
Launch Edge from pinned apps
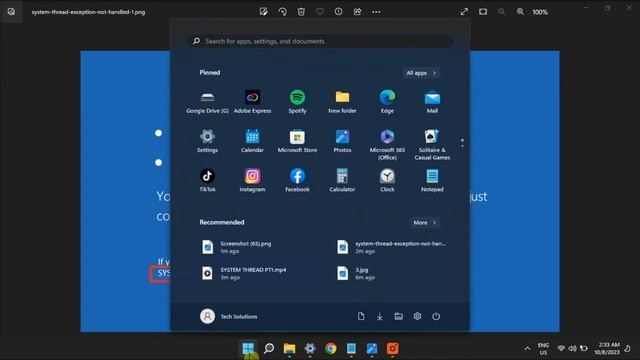[387, 102]
